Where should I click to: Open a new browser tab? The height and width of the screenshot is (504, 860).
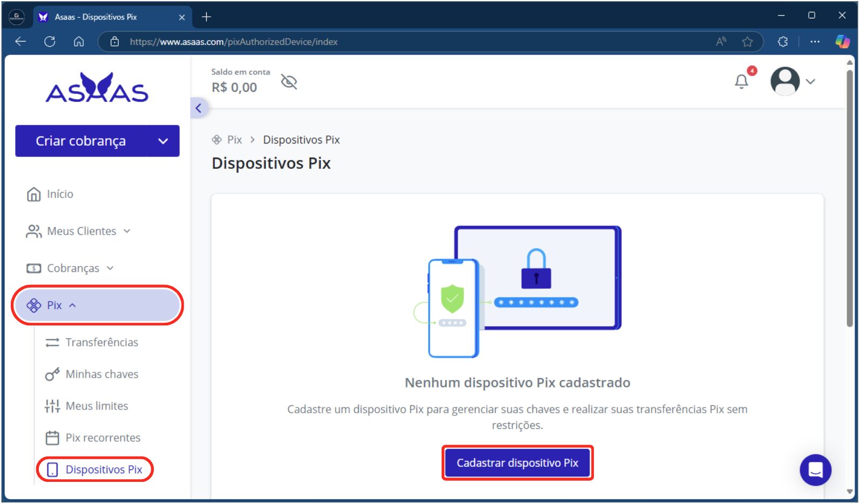206,17
